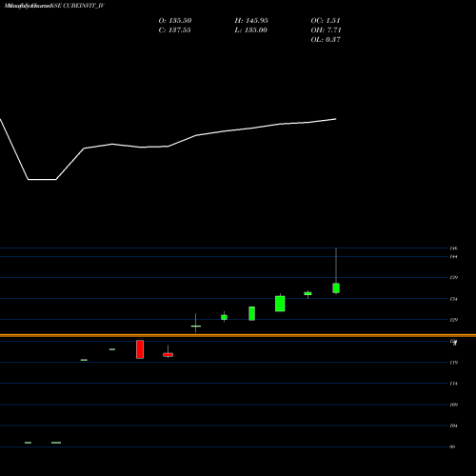The width and height of the screenshot is (476, 476).
Task: Click the open price value O: 135.50
Action: [175, 21]
